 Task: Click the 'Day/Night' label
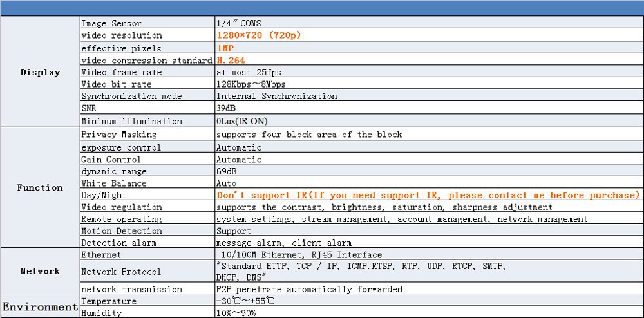click(x=104, y=195)
